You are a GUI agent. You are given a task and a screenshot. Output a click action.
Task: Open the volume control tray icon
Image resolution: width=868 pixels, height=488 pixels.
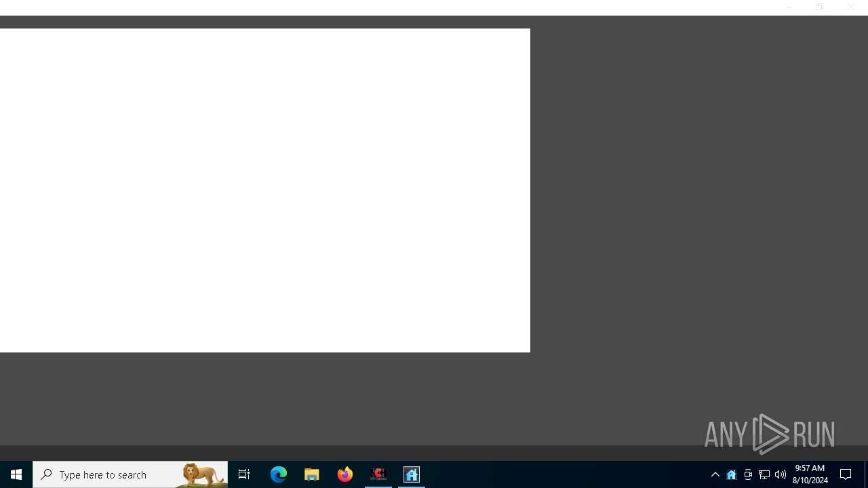[781, 474]
